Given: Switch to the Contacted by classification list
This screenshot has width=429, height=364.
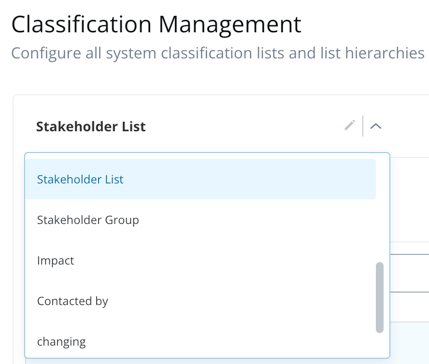Looking at the screenshot, I should point(201,301).
